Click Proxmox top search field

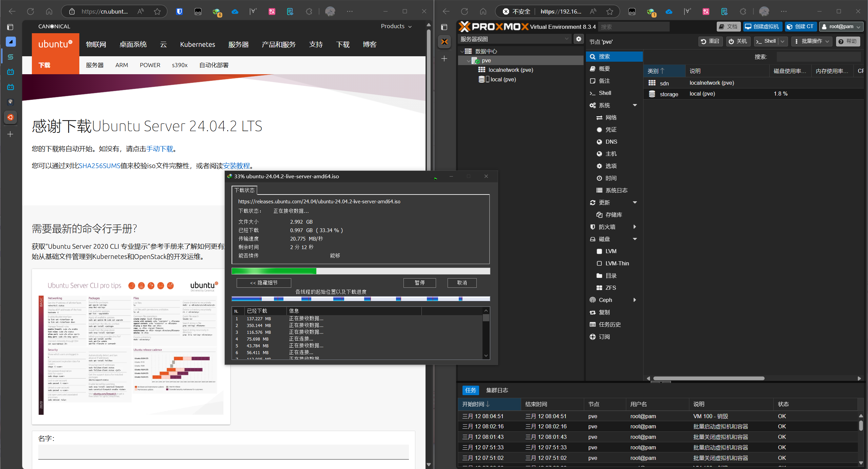point(633,27)
